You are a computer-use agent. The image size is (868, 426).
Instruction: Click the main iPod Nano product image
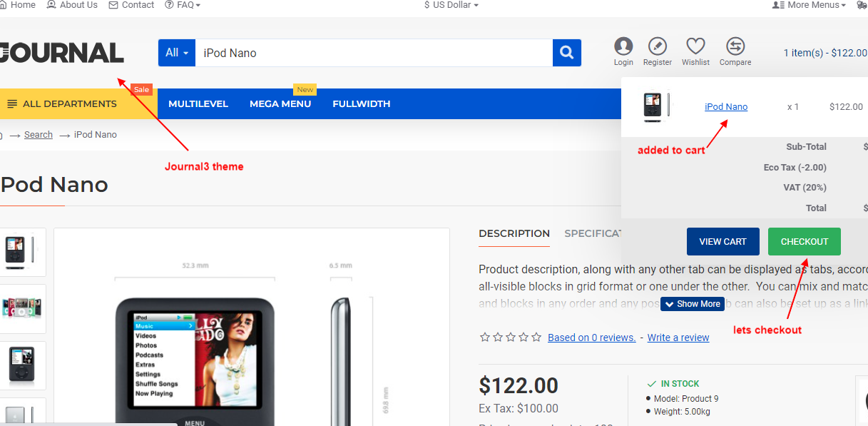click(252, 327)
